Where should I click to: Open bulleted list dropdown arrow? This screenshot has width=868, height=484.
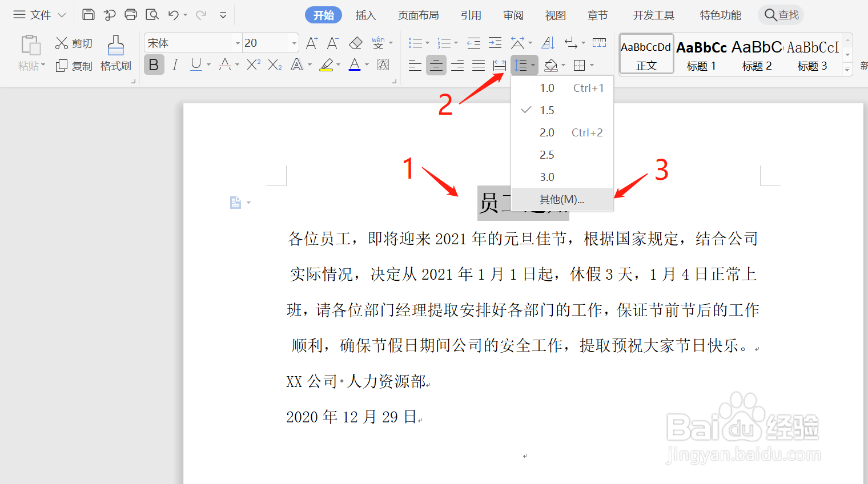(x=427, y=43)
